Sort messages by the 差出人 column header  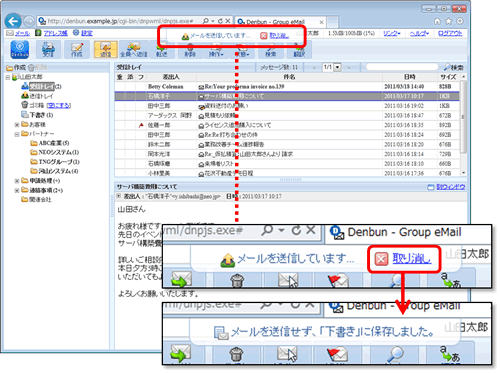click(x=171, y=77)
